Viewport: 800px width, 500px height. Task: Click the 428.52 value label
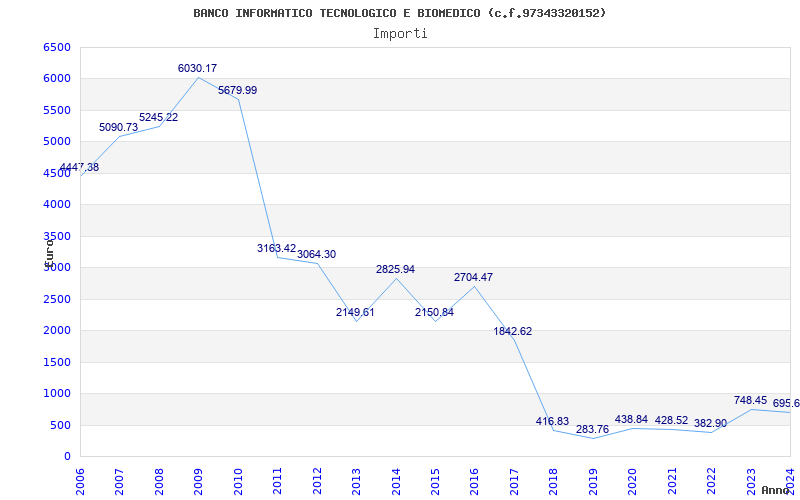[671, 420]
